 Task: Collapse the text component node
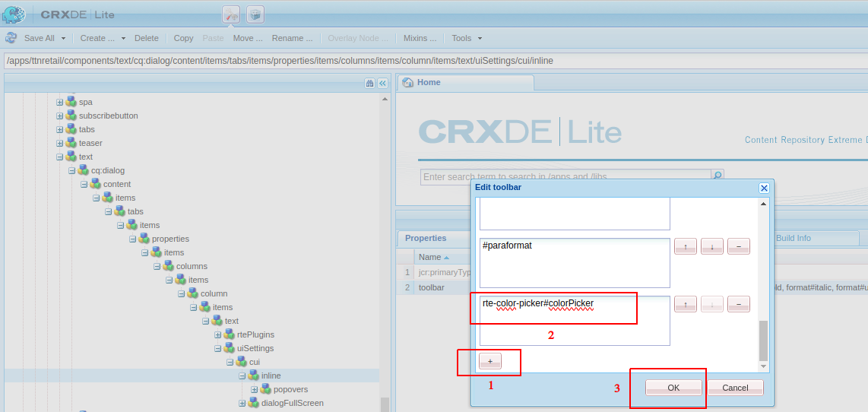(60, 157)
